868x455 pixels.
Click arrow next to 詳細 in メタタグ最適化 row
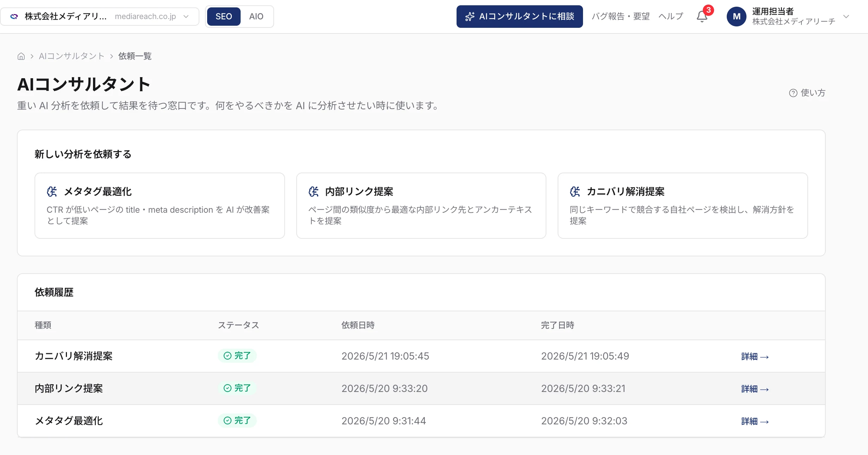764,422
